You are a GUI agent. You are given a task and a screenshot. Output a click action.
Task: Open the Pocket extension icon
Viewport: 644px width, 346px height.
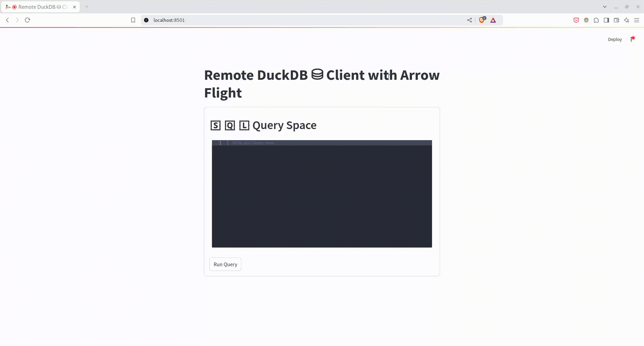[x=576, y=20]
